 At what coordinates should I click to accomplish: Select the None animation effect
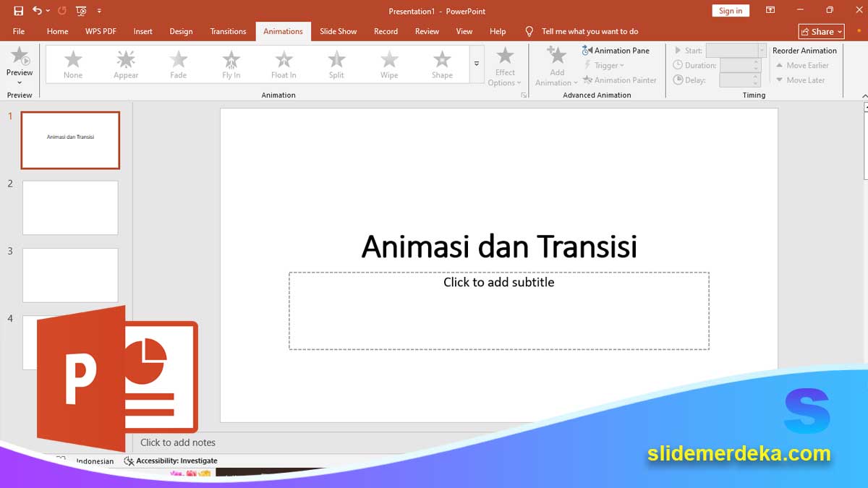coord(73,64)
